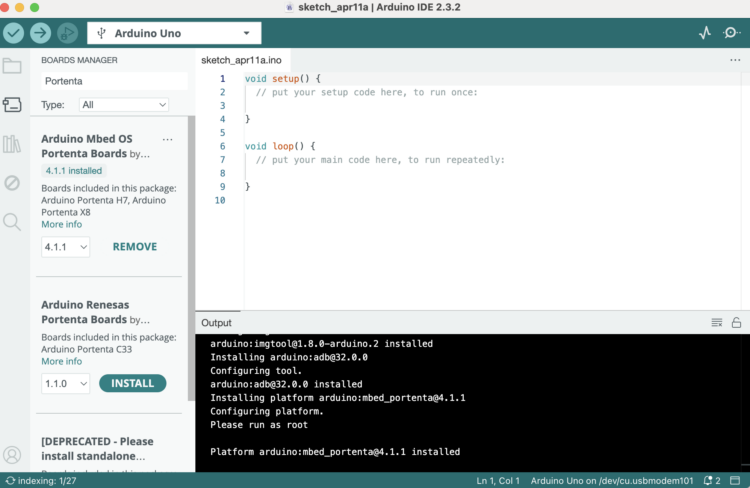The width and height of the screenshot is (750, 488).
Task: Click 'Platform arduino:mbed_portenta@4.1.1 installed' line
Action: [x=335, y=452]
